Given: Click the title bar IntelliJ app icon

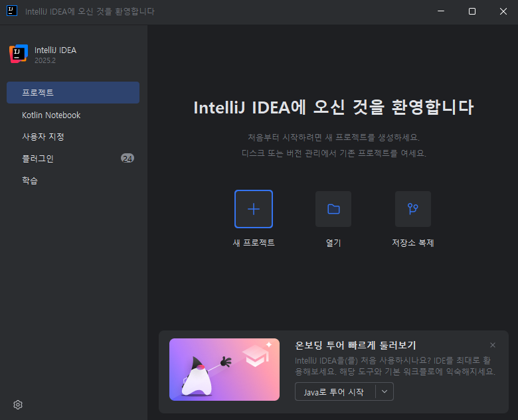Looking at the screenshot, I should coord(12,11).
